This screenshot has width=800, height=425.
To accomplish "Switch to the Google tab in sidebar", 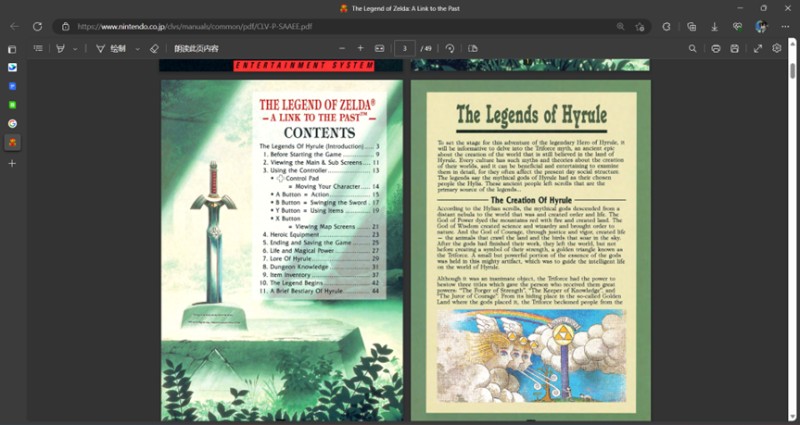I will [x=12, y=123].
